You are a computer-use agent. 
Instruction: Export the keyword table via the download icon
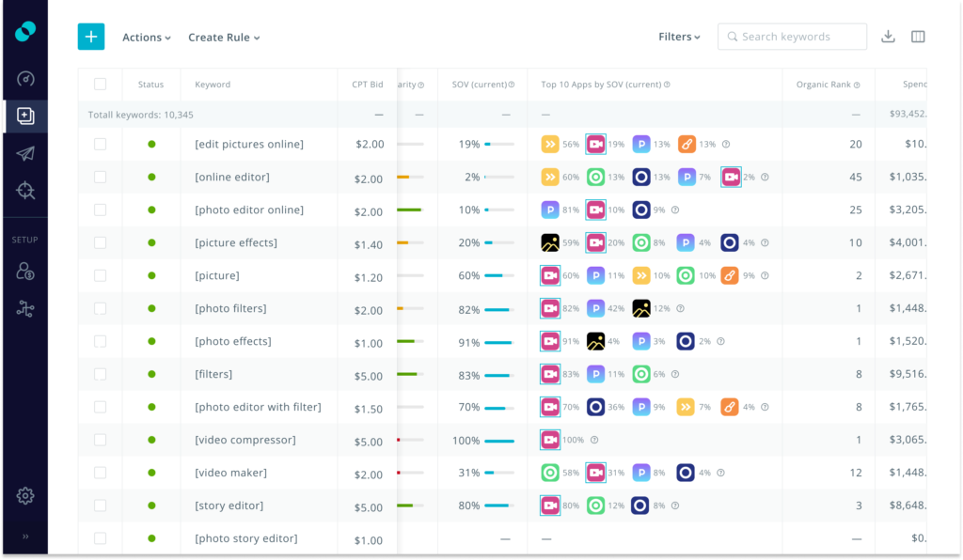tap(888, 37)
